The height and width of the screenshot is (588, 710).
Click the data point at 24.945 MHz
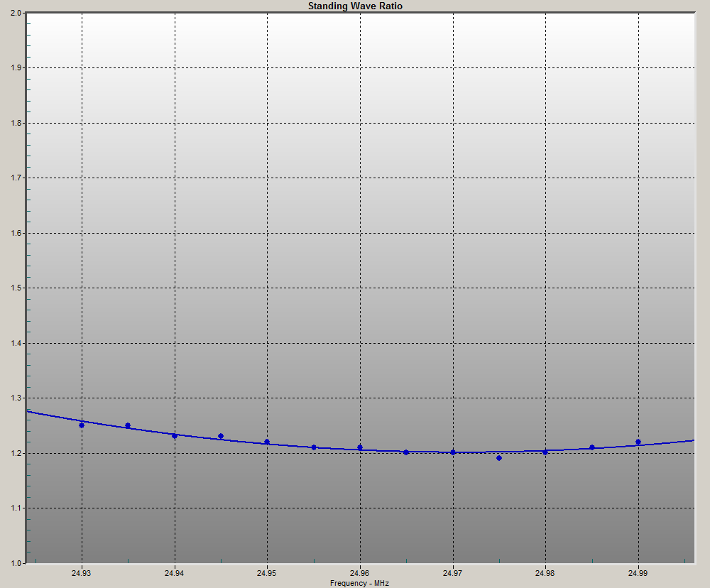pyautogui.click(x=221, y=436)
